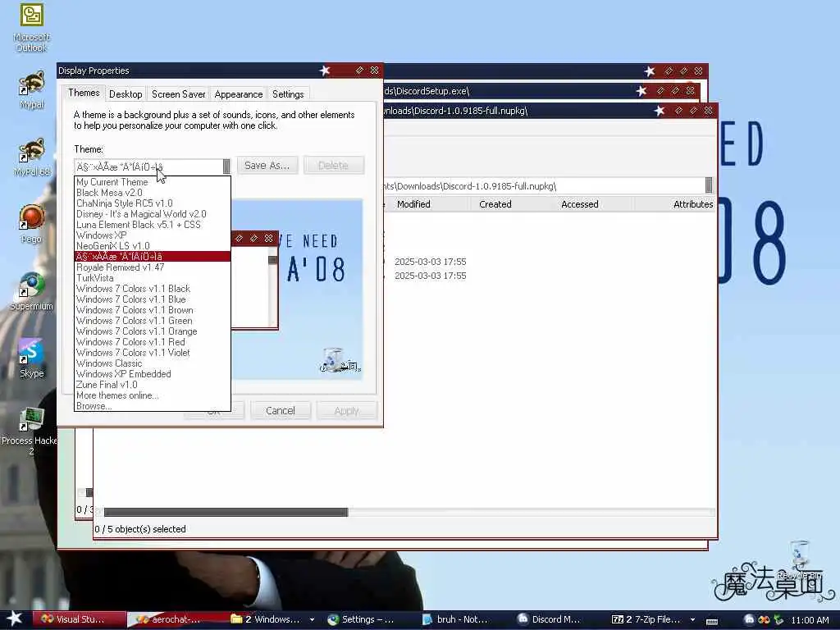Launch Skype desktop shortcut

point(31,358)
